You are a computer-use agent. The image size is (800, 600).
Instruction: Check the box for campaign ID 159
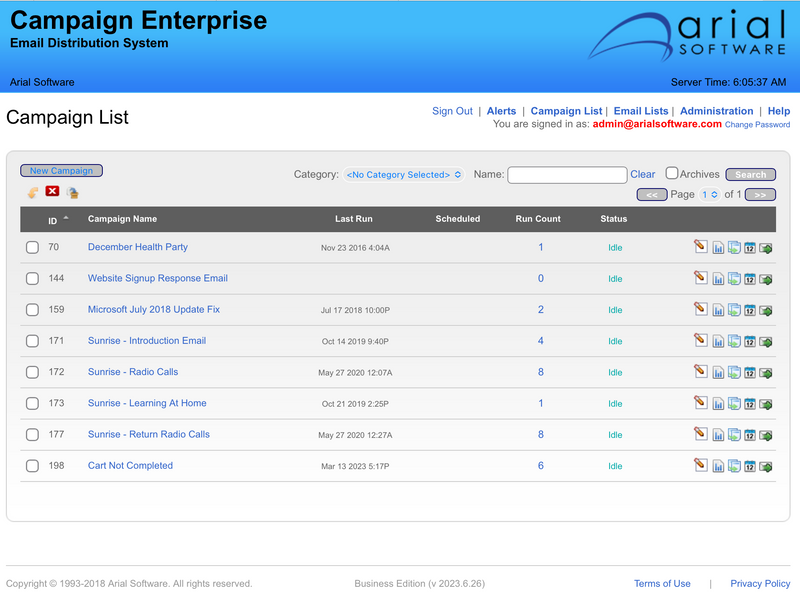click(32, 310)
